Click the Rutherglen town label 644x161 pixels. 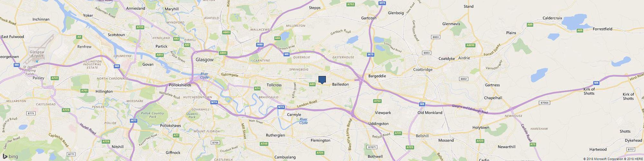[x=275, y=135]
